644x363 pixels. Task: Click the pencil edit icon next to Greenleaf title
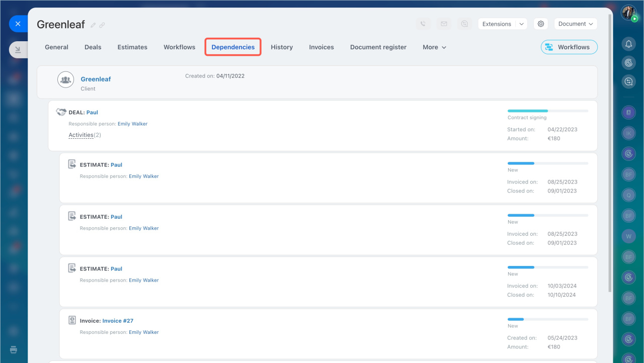pos(93,25)
